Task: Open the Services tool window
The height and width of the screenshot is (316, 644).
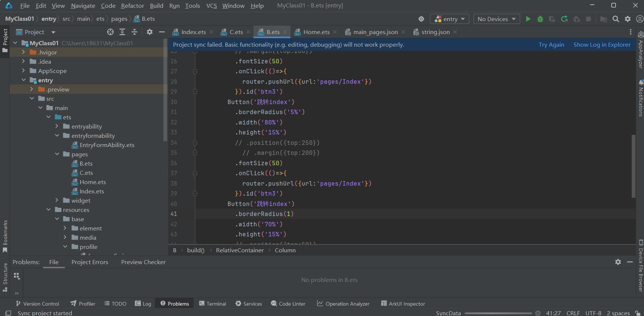Action: click(249, 303)
